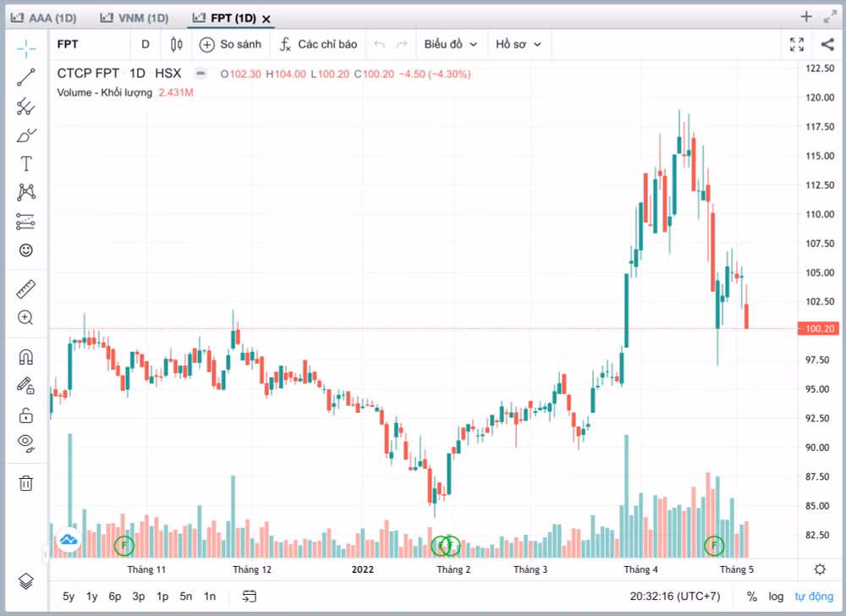Click the So sánh compare button
Viewport: 846px width, 616px height.
click(x=230, y=44)
